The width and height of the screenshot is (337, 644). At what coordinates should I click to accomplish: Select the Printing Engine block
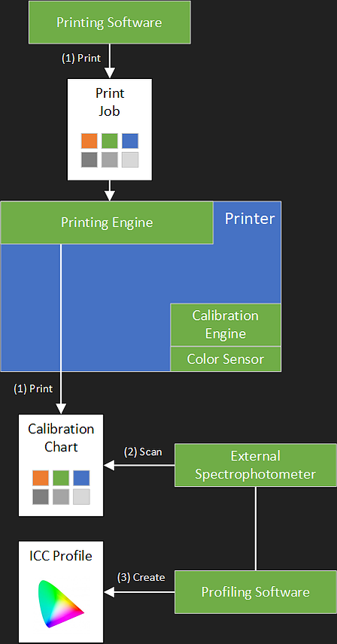point(107,223)
